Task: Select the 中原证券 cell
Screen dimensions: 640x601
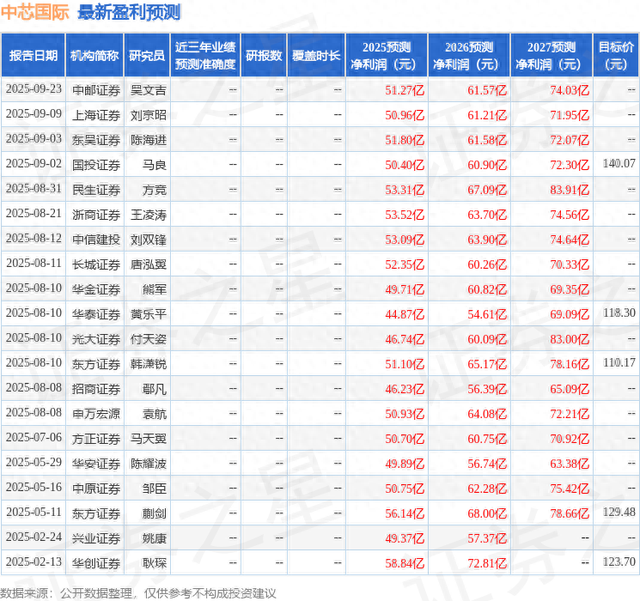Action: (96, 489)
